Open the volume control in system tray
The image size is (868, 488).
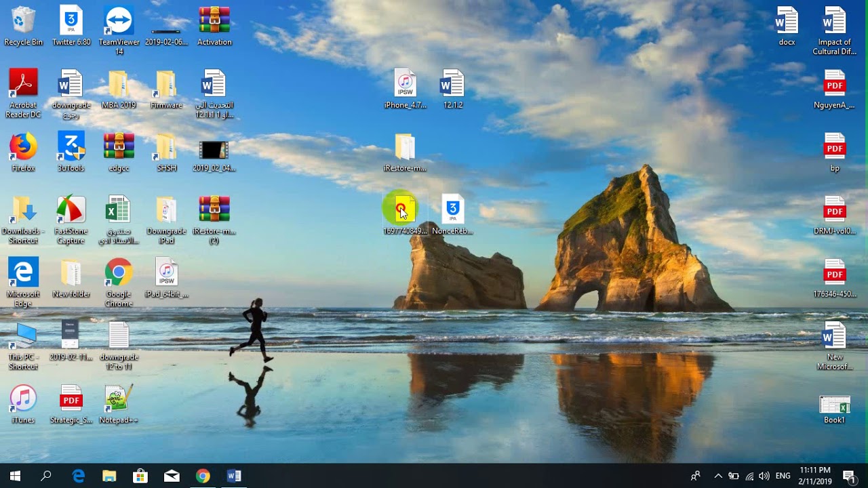(764, 476)
